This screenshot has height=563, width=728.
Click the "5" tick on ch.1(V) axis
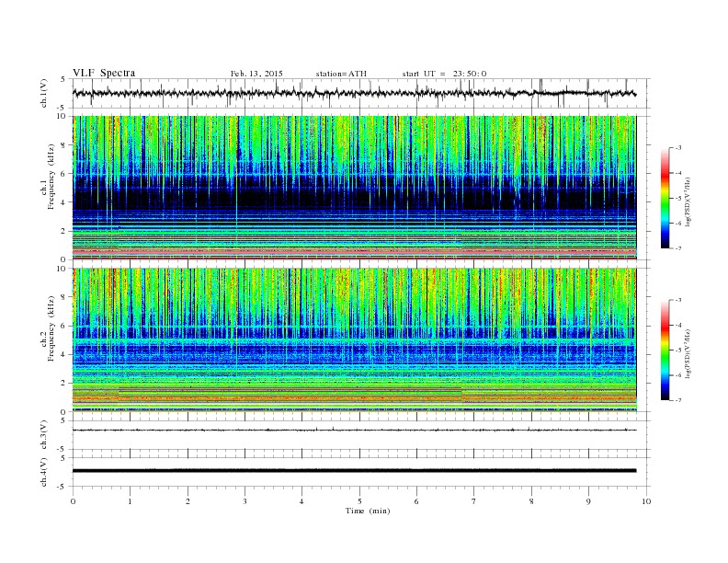click(64, 79)
